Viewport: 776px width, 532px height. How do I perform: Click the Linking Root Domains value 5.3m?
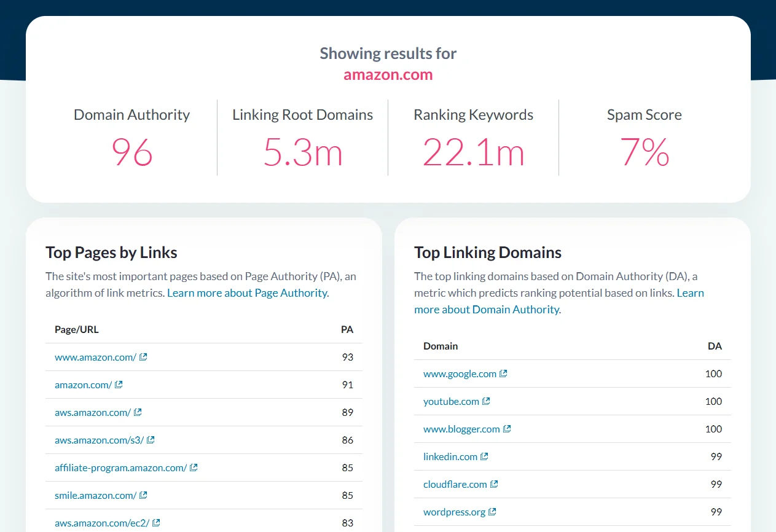[303, 152]
